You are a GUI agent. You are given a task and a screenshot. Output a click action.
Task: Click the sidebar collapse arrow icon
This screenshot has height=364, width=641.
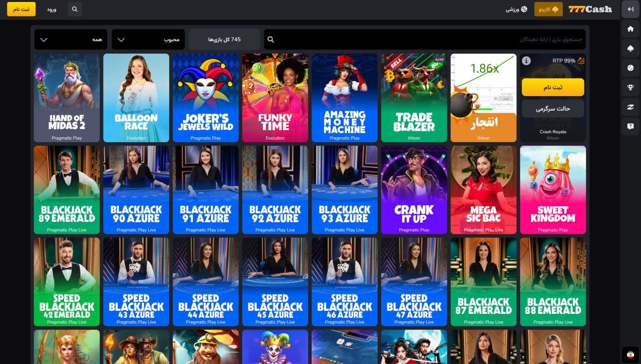click(x=630, y=9)
